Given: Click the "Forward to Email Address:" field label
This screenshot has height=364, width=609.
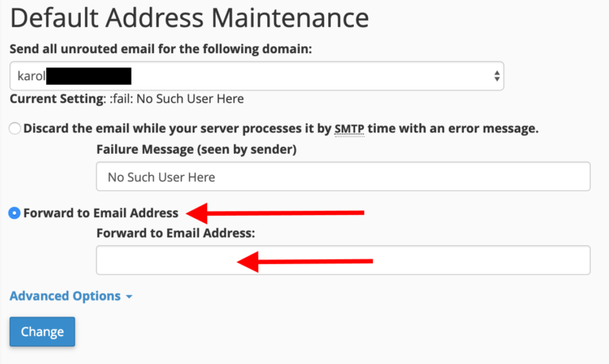Looking at the screenshot, I should 174,233.
